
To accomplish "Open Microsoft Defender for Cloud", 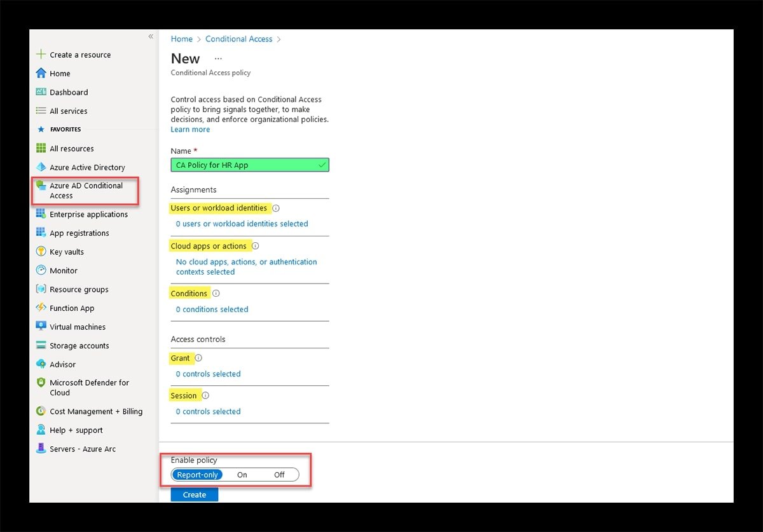I will (89, 387).
